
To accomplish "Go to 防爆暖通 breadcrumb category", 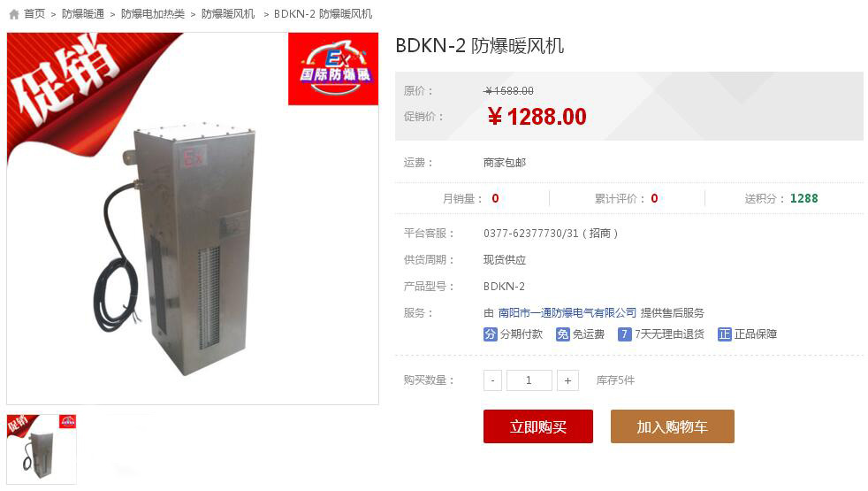I will (x=83, y=14).
